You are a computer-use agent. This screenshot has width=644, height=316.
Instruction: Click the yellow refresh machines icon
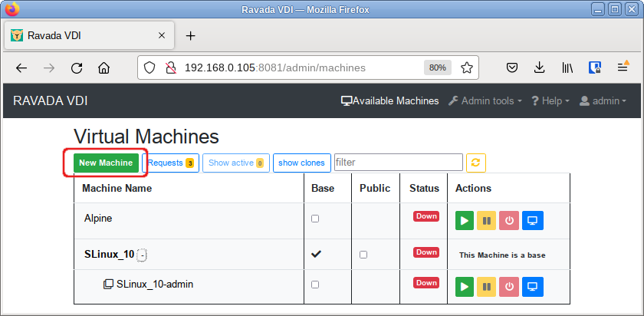click(x=476, y=163)
